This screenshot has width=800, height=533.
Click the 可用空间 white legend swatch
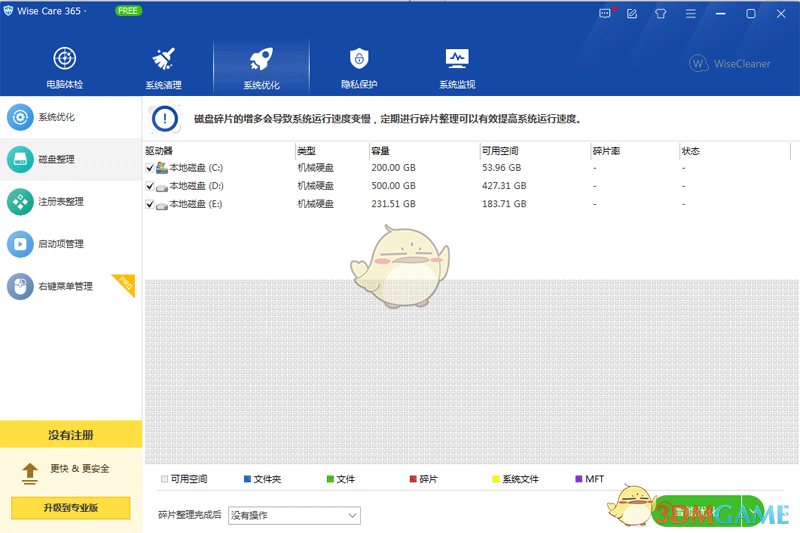point(164,479)
